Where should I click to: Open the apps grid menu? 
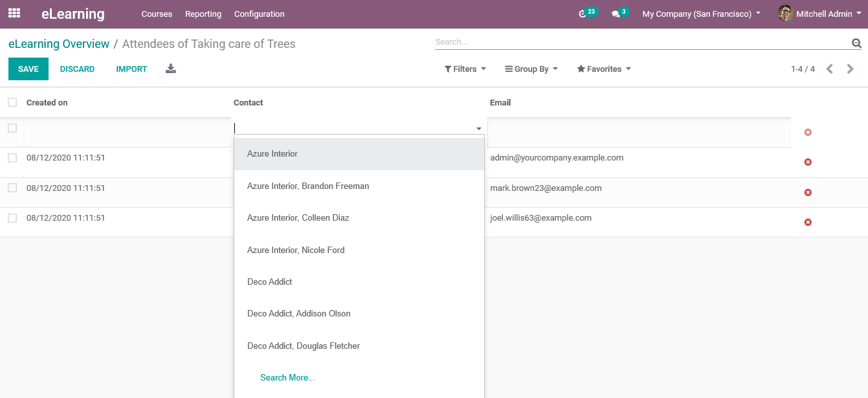14,13
